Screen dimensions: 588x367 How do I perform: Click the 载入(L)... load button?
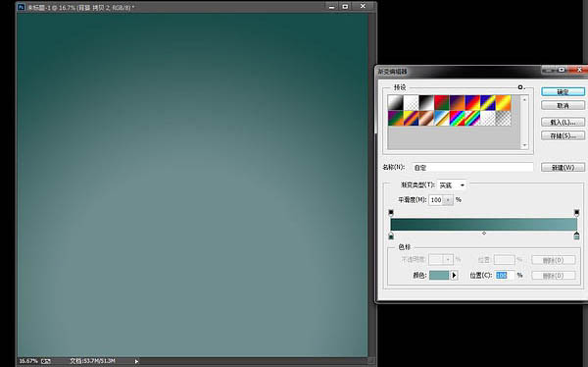coord(563,122)
